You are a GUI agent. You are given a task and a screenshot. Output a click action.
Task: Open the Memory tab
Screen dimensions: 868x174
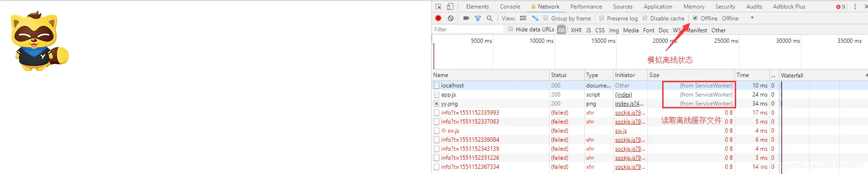coord(693,7)
